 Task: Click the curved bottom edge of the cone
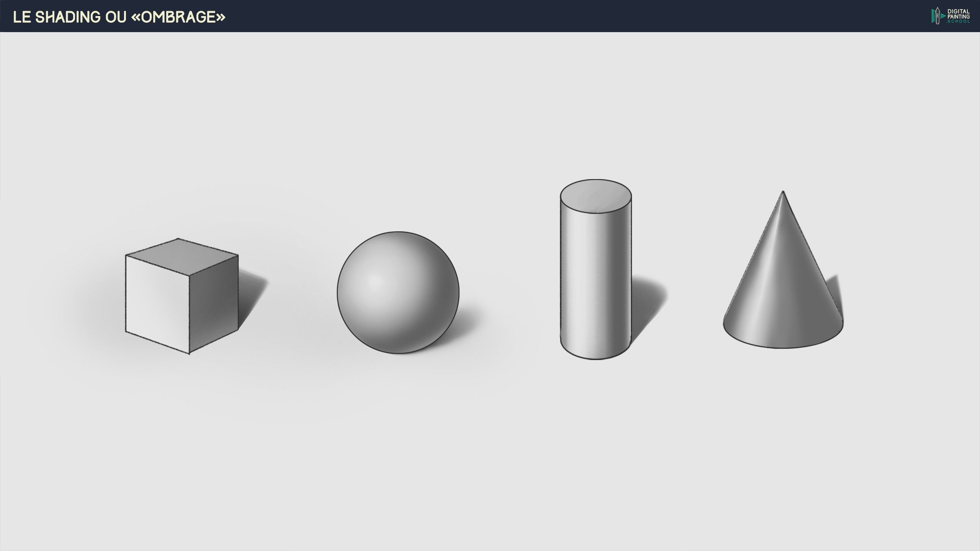click(x=783, y=347)
